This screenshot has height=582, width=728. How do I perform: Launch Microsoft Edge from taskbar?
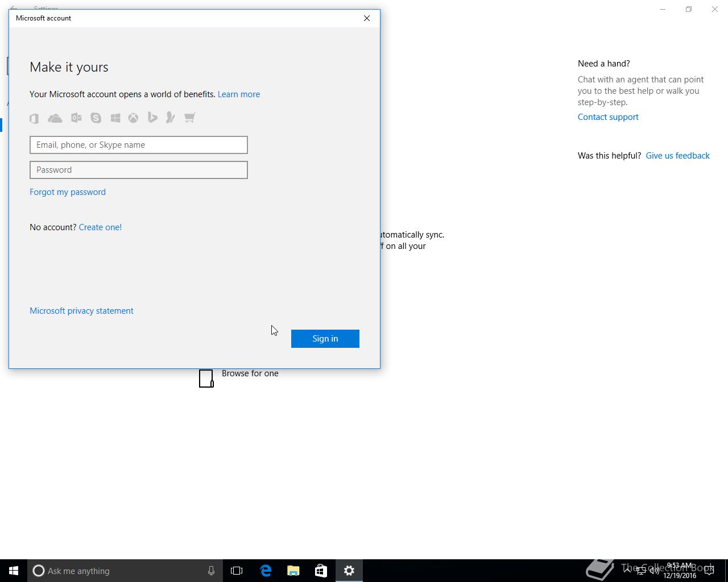pos(266,571)
